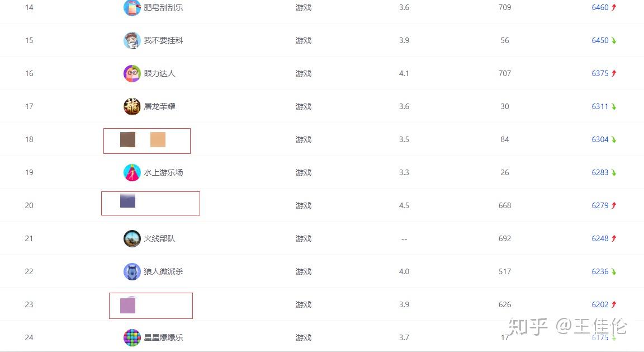Click the 肥皂刮刮乐 app icon
This screenshot has height=352, width=644.
132,8
